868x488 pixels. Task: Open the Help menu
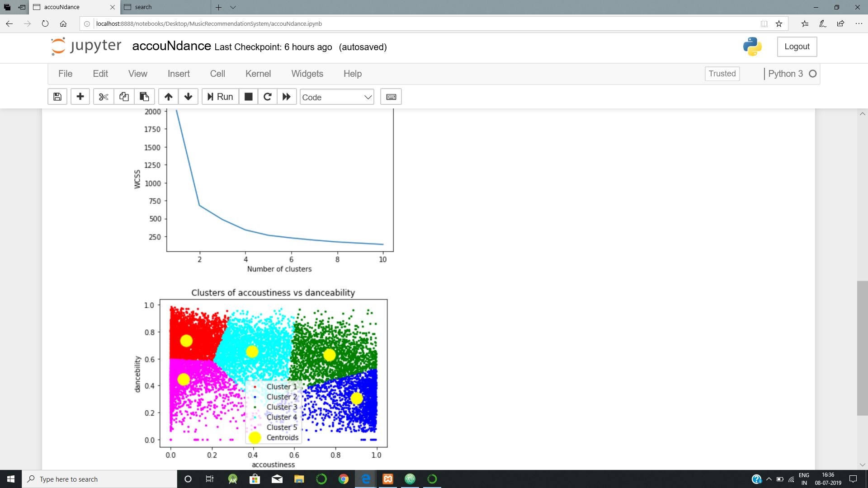pos(353,74)
